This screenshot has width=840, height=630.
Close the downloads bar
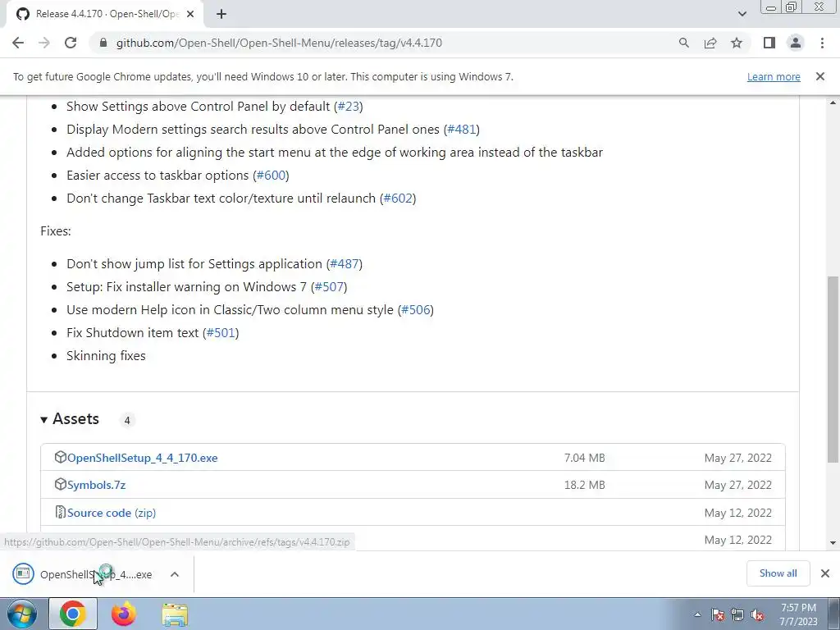[x=825, y=573]
